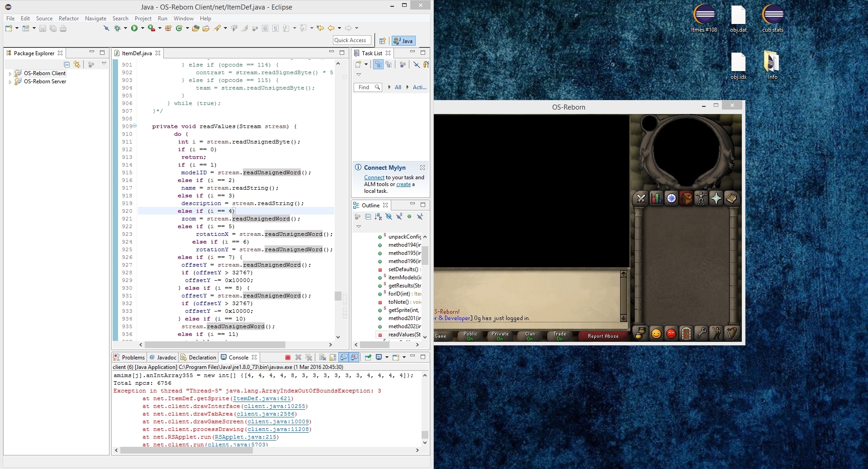Image resolution: width=868 pixels, height=469 pixels.
Task: Open the friends list smiley tab in OS-Reborn
Action: coord(656,334)
